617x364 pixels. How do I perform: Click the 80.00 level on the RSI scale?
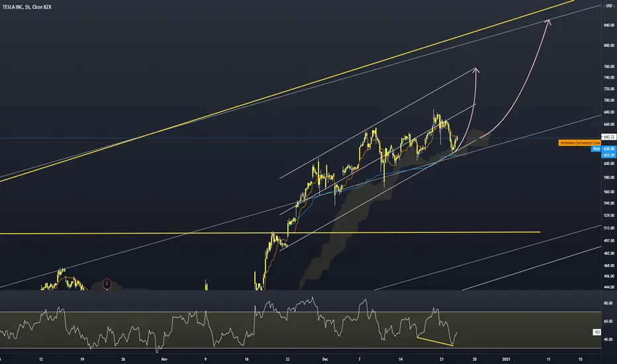pyautogui.click(x=608, y=303)
